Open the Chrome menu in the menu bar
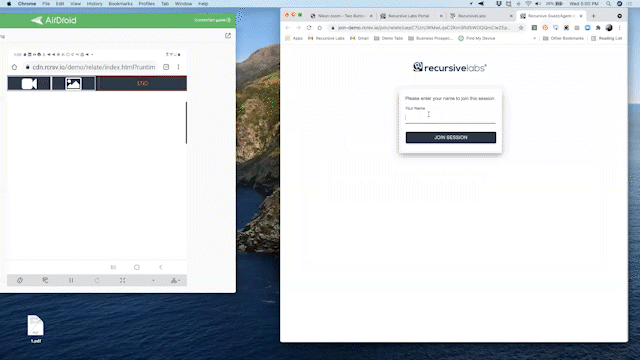The height and width of the screenshot is (360, 640). [x=27, y=4]
